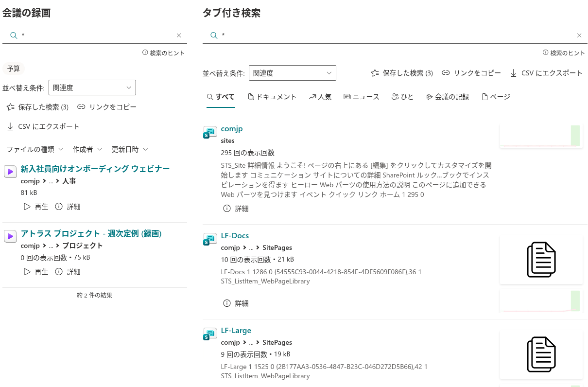Show 詳細 for アトラス プロジェクト result
This screenshot has height=387, width=588.
[68, 272]
